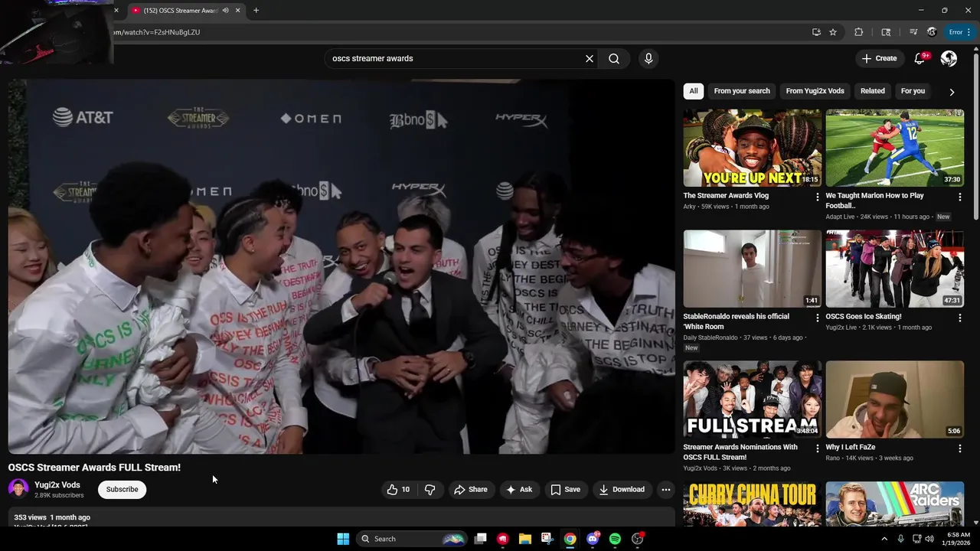The image size is (980, 551).
Task: Clear the YouTube search box text
Action: pyautogui.click(x=590, y=58)
